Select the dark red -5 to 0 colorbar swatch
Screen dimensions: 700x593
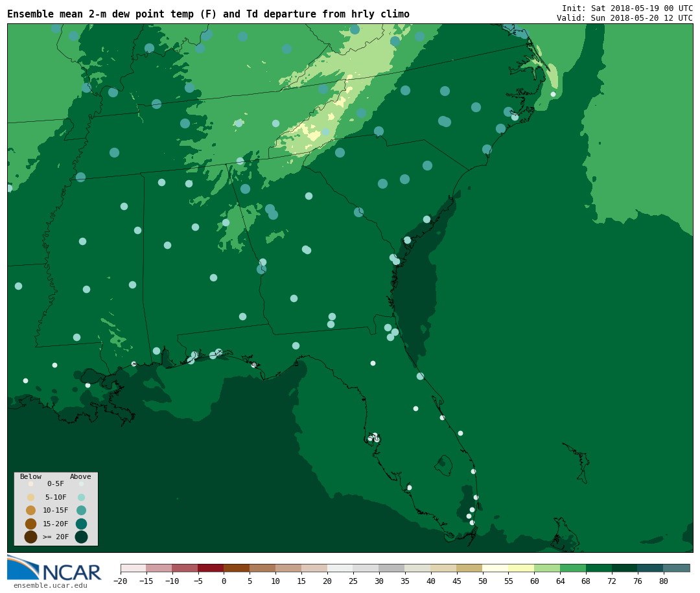[211, 568]
